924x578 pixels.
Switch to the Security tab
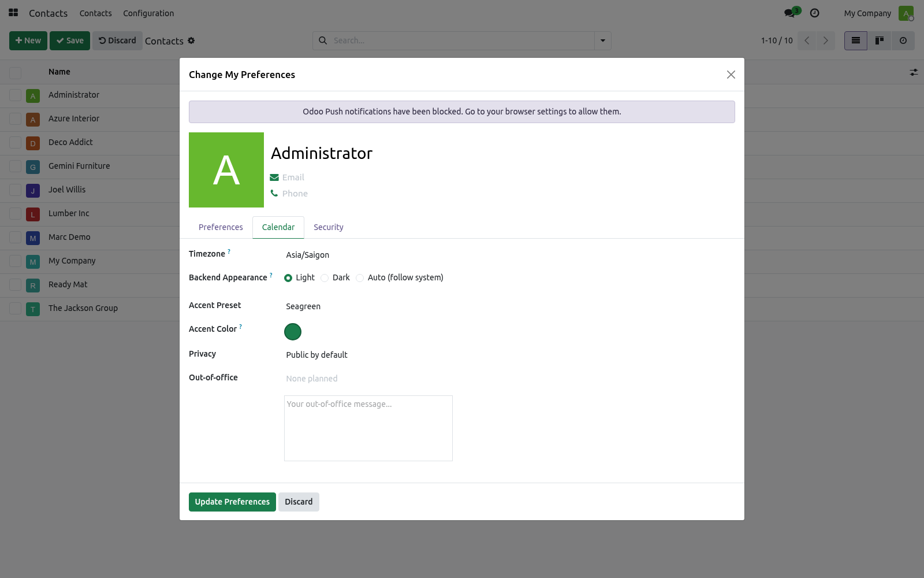point(329,227)
